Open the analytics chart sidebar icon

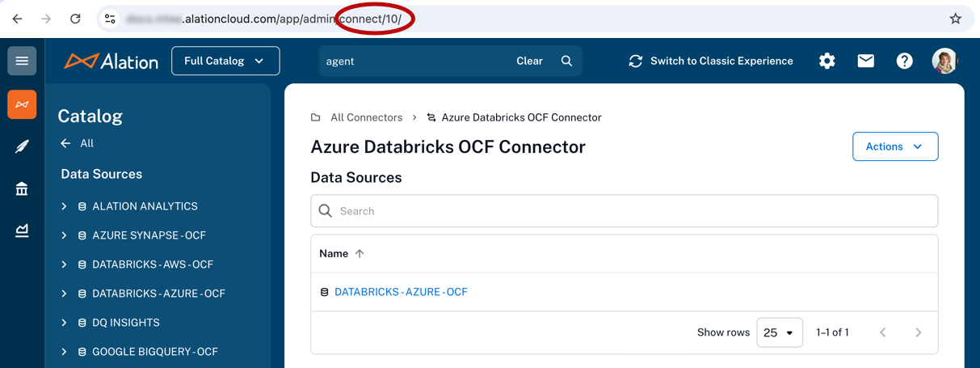(22, 231)
